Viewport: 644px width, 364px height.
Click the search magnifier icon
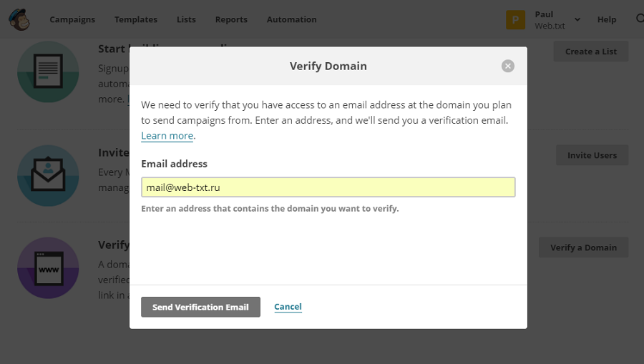(640, 19)
